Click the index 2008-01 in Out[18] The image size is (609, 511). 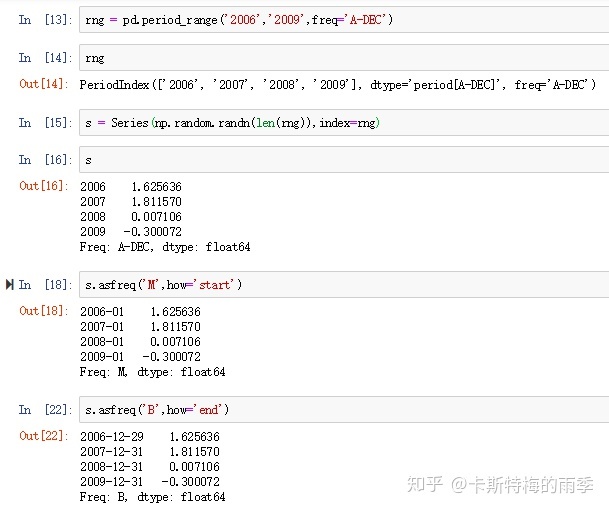102,342
